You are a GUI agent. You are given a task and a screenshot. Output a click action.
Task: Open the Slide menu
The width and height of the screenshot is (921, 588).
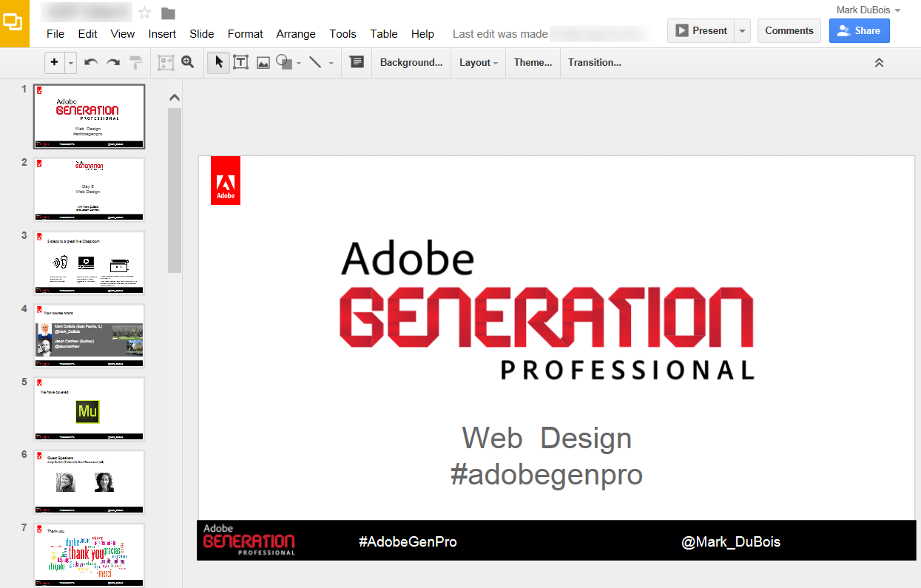pyautogui.click(x=201, y=33)
